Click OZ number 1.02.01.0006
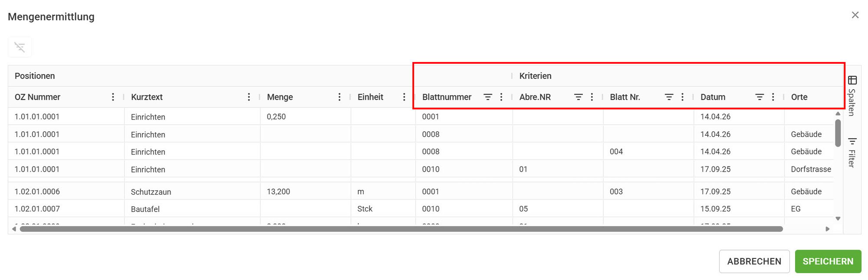 (37, 192)
